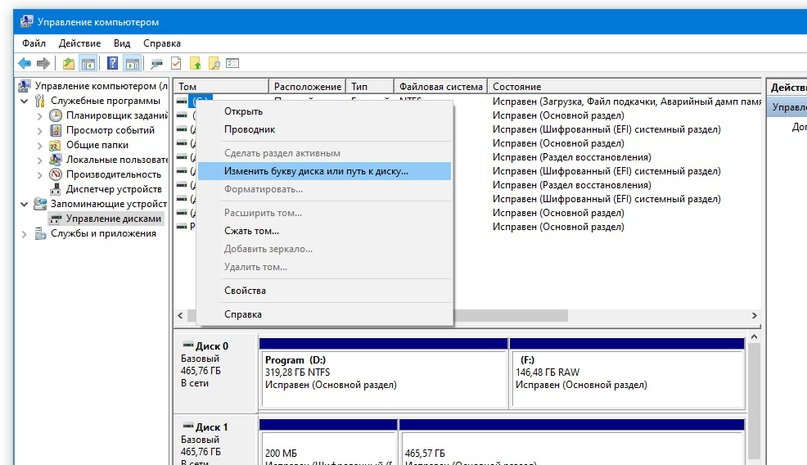Sort by the Тип column header
The width and height of the screenshot is (807, 465).
(x=370, y=87)
